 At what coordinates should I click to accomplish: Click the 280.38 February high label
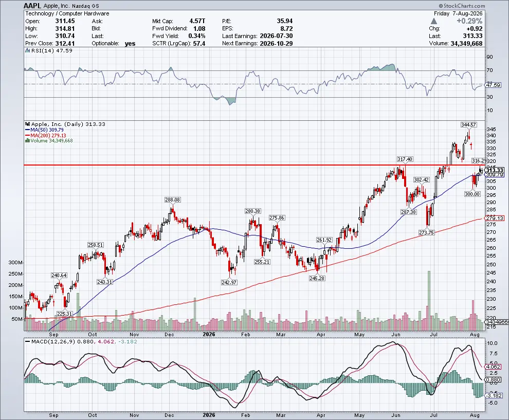tap(252, 211)
